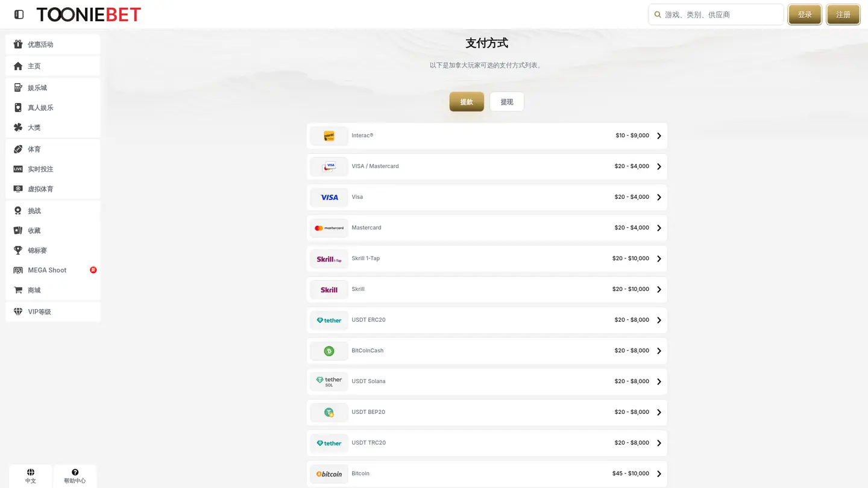Click the VISA / Mastercard combined logo

pyautogui.click(x=329, y=167)
